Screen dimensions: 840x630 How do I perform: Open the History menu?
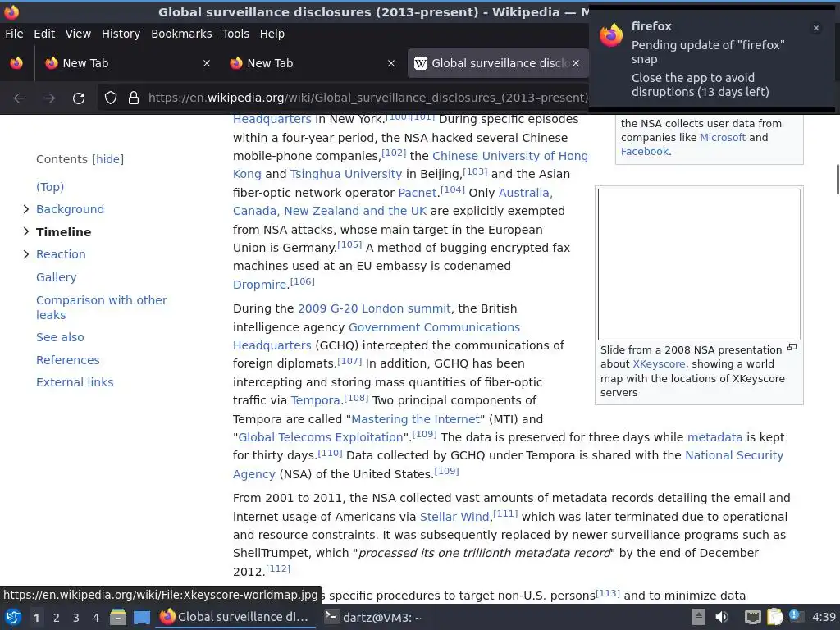121,34
